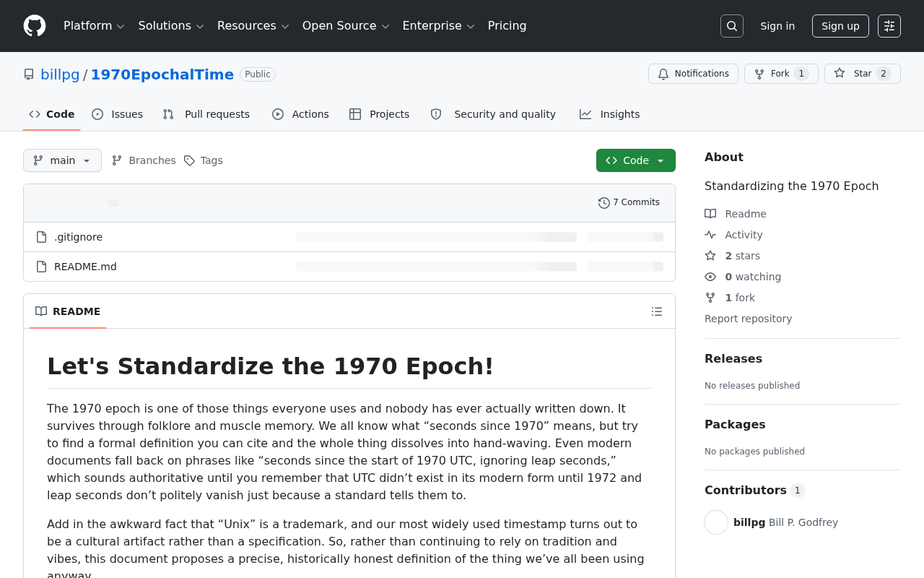Switch to the Code tab

click(x=52, y=114)
